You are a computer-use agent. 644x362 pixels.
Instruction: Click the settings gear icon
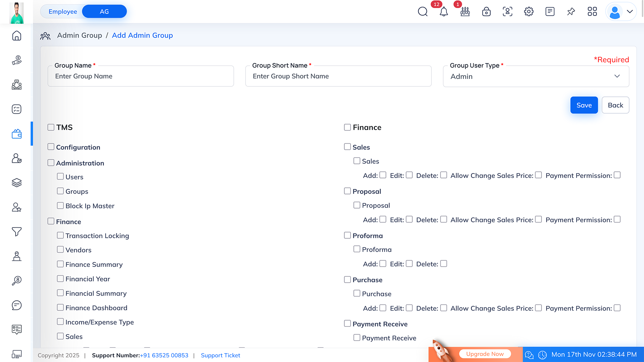(529, 12)
